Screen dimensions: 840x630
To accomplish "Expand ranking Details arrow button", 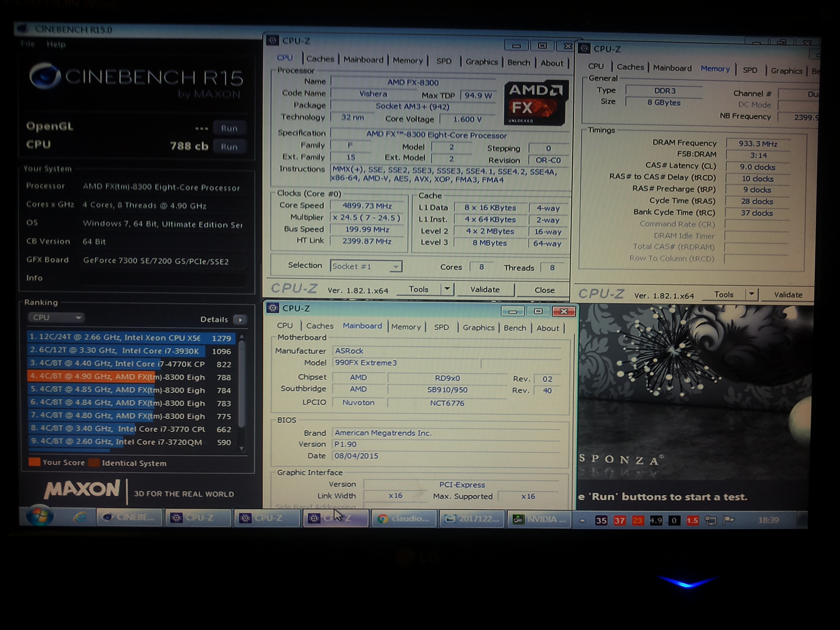I will tap(240, 320).
